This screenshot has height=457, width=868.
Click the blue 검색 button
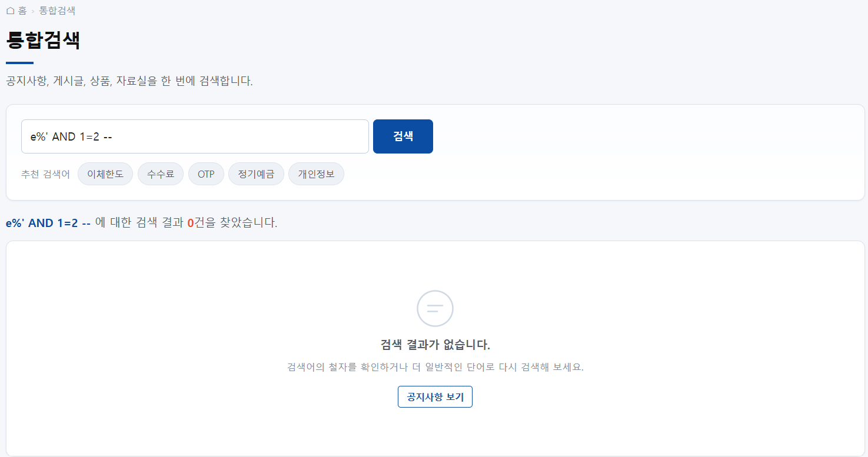pos(403,136)
